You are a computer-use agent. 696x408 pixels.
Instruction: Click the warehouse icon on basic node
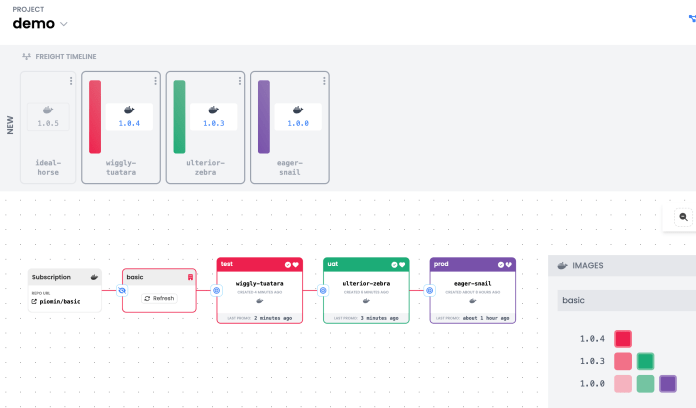(x=190, y=276)
